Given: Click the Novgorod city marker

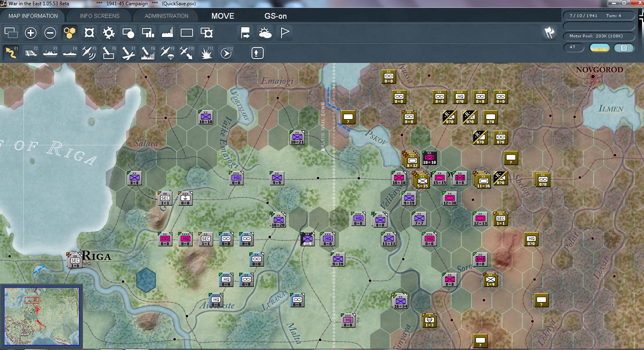Looking at the screenshot, I should [593, 76].
